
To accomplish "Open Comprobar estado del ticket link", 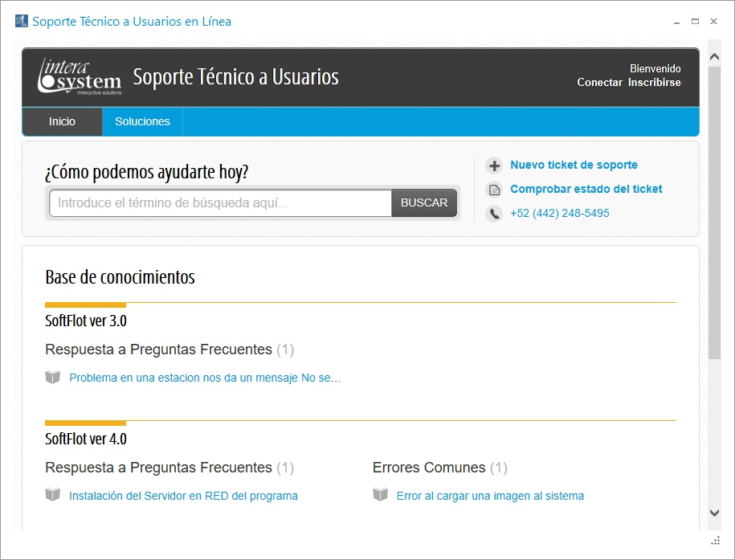I will click(x=586, y=189).
